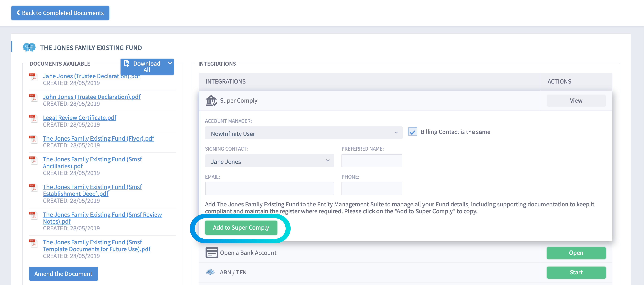Viewport: 644px width, 285px height.
Task: Click PDF icon beside Smsf Review Notes
Action: 33,215
